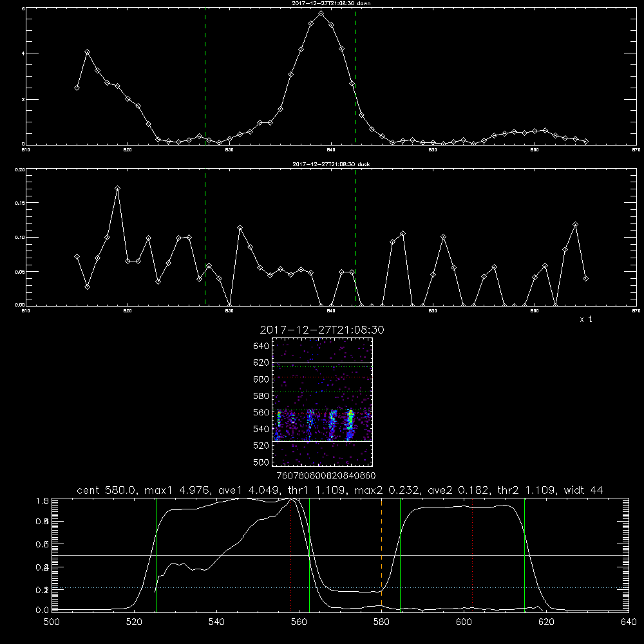Click the '560' y-axis label of heatmap
Image resolution: width=644 pixels, height=644 pixels.
tap(261, 412)
